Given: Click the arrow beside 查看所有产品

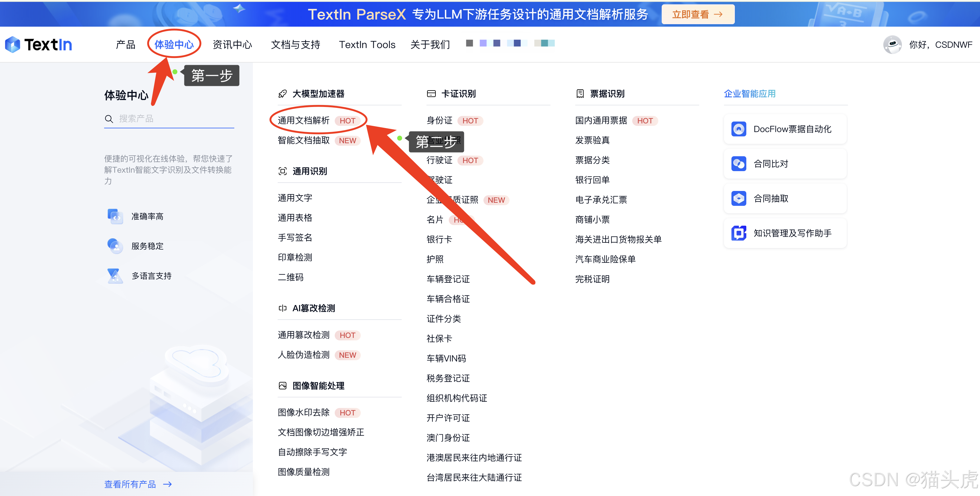Looking at the screenshot, I should [167, 484].
